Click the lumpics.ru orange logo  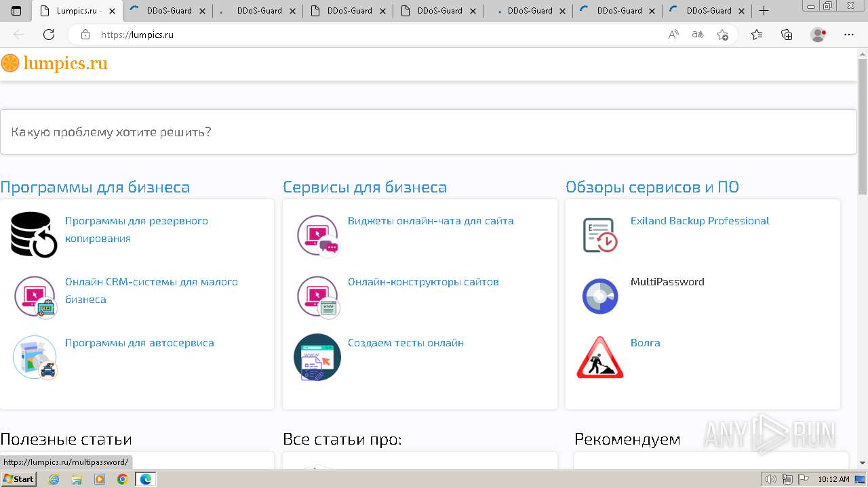54,64
